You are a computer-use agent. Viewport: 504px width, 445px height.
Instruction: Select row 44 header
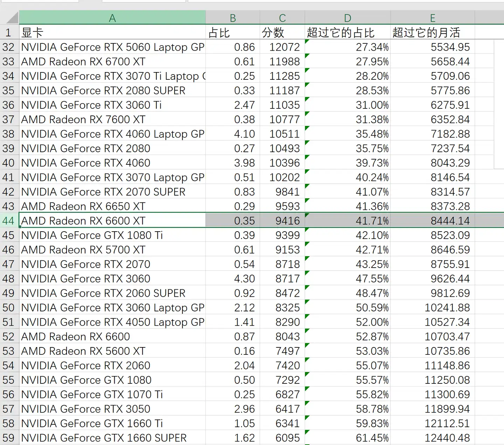point(9,220)
